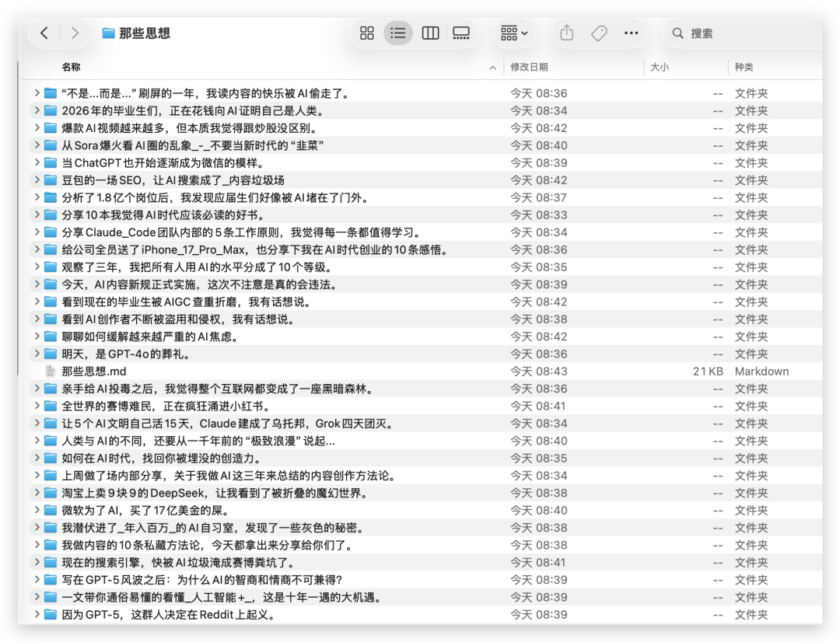Click the search magnifier icon
The image size is (840, 642).
[677, 33]
